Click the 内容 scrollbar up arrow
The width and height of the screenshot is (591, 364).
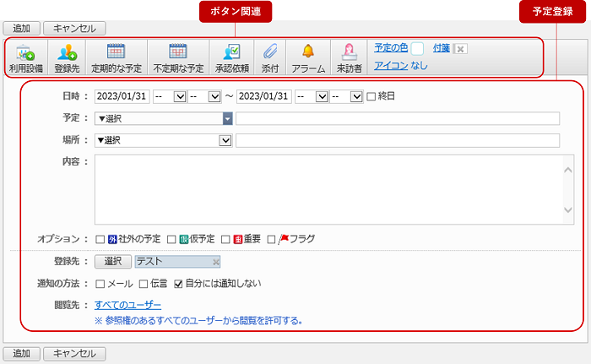click(568, 170)
